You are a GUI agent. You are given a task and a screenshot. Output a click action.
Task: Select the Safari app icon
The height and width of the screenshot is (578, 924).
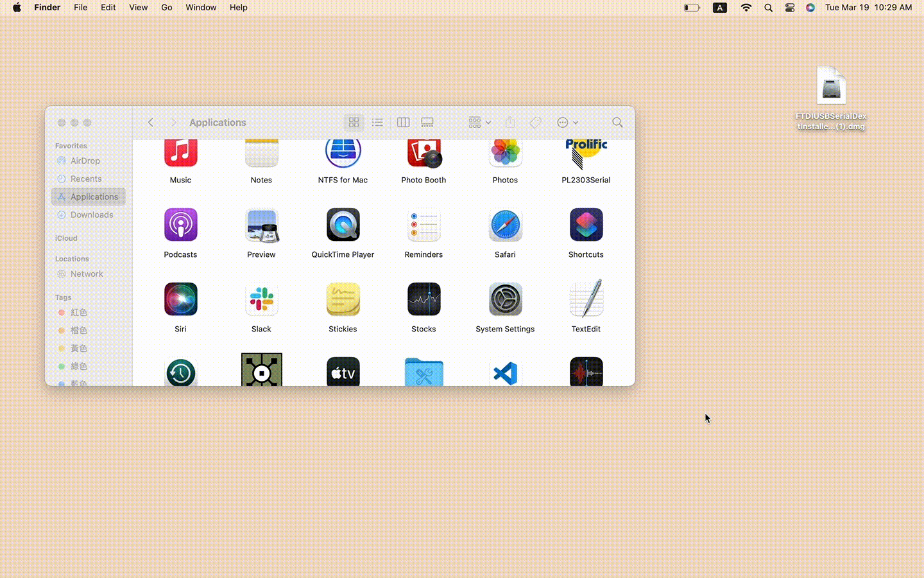[x=505, y=225]
